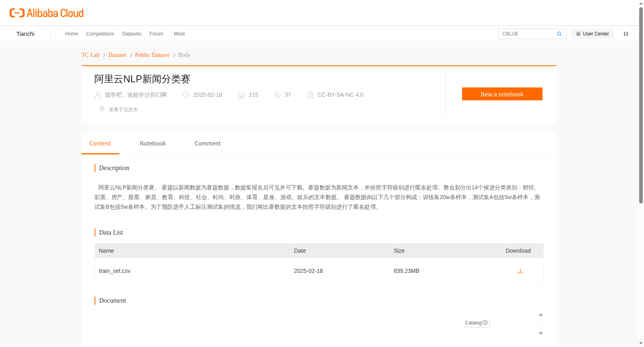Click the license document icon

[x=310, y=95]
